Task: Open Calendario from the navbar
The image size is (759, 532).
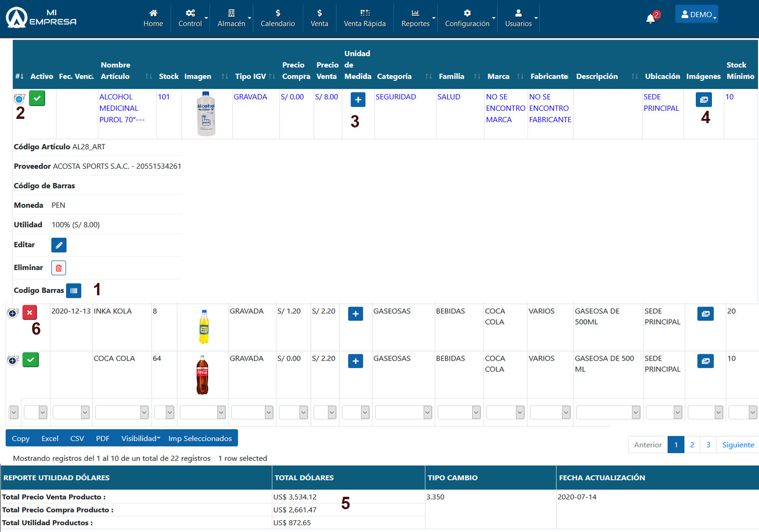Action: click(x=278, y=19)
